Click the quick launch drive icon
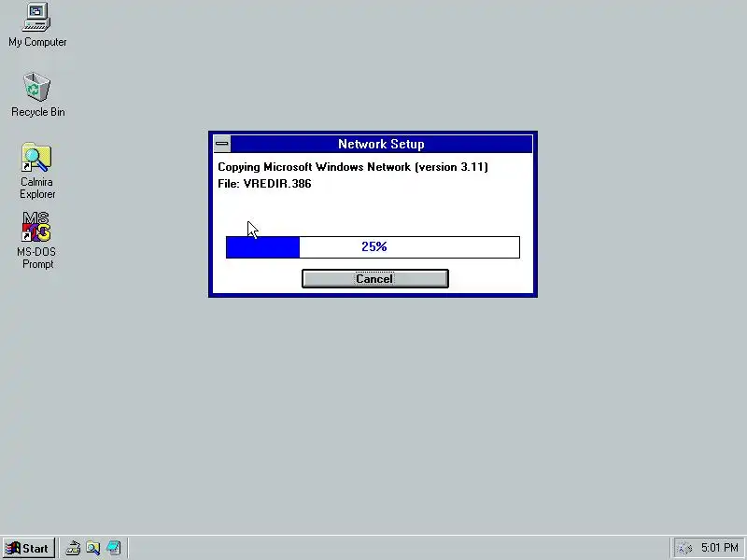The height and width of the screenshot is (560, 747). click(x=73, y=549)
